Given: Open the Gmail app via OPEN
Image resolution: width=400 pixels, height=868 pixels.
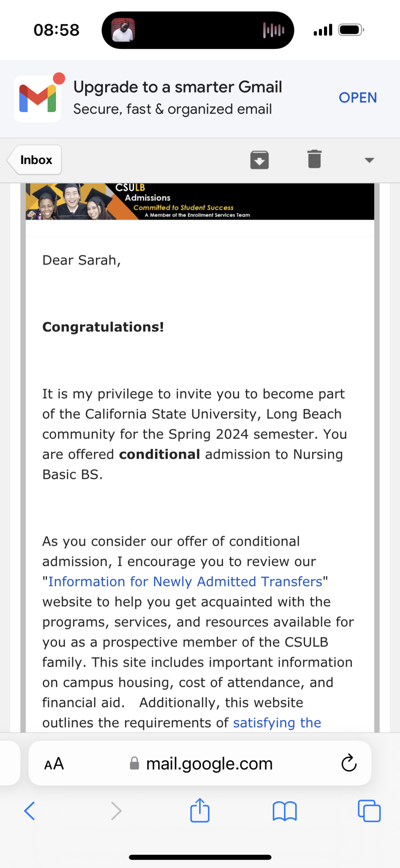Looking at the screenshot, I should click(x=358, y=98).
